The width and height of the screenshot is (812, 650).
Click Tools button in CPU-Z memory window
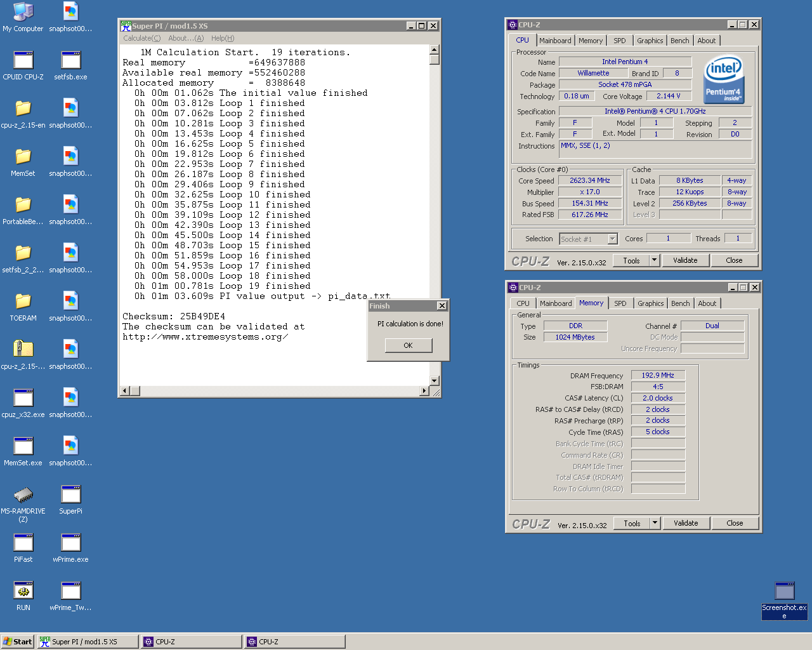click(632, 523)
